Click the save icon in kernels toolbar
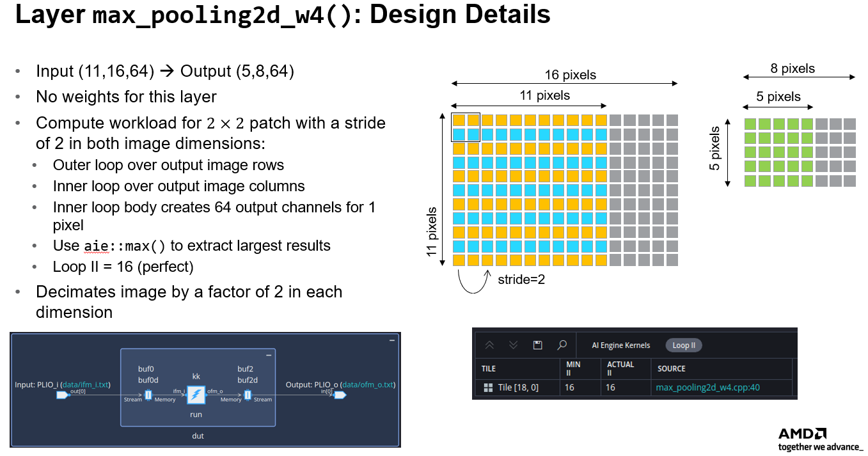 point(537,345)
